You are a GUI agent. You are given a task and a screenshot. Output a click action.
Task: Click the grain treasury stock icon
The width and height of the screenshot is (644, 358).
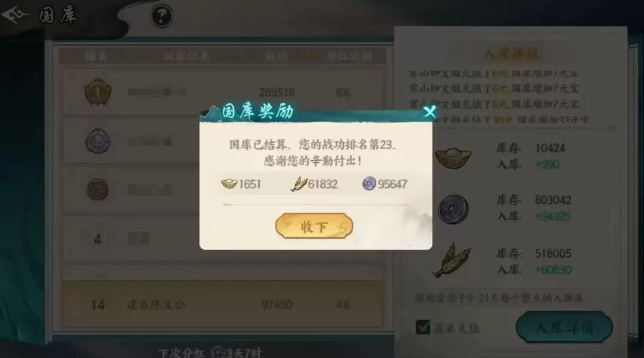click(452, 260)
